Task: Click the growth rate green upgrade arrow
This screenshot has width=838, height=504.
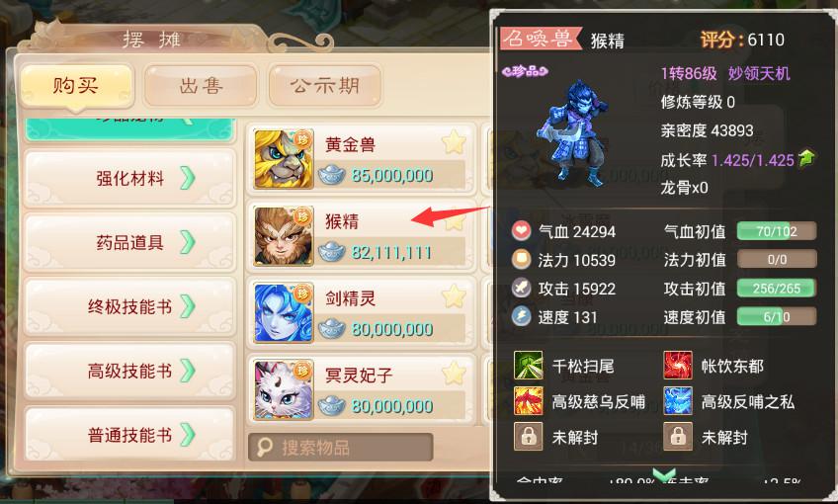Action: (x=806, y=158)
